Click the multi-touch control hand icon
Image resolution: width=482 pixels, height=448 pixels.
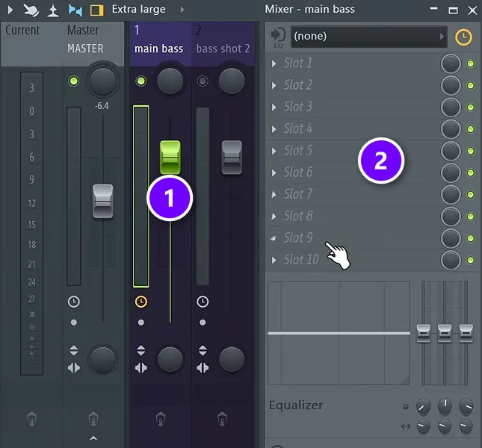(31, 10)
